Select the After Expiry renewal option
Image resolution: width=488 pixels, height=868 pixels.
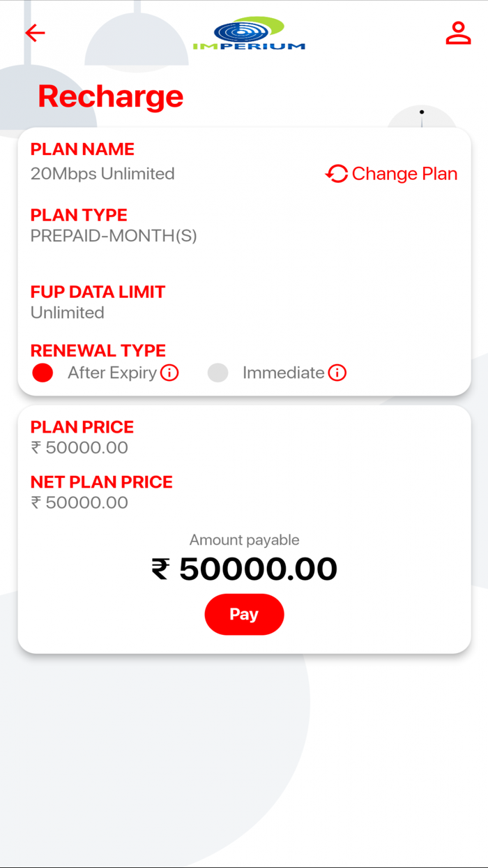pos(42,373)
